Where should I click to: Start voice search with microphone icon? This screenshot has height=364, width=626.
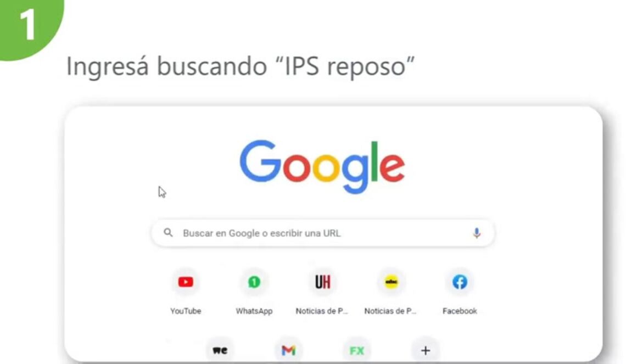[x=477, y=233]
